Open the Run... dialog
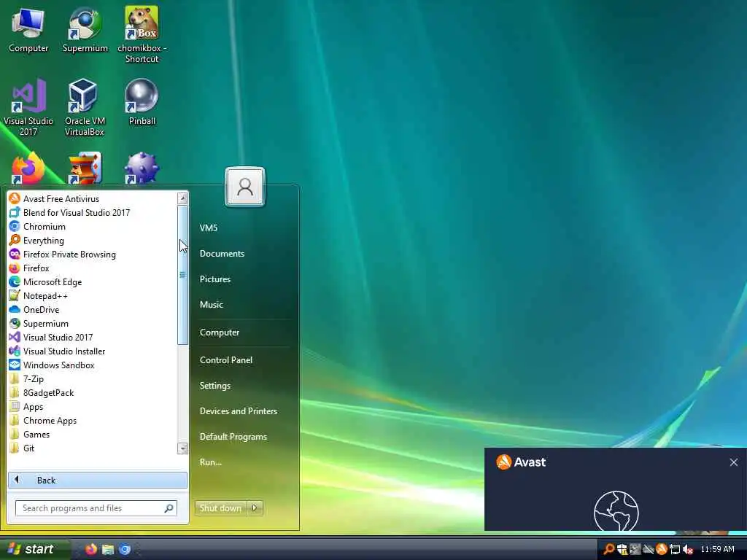Screen dimensions: 747x560 (x=210, y=462)
